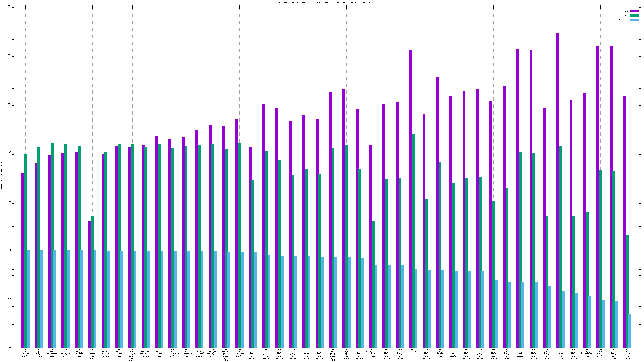Click the purple Not Spam legend swatch
This screenshot has width=644, height=362.
tap(634, 11)
